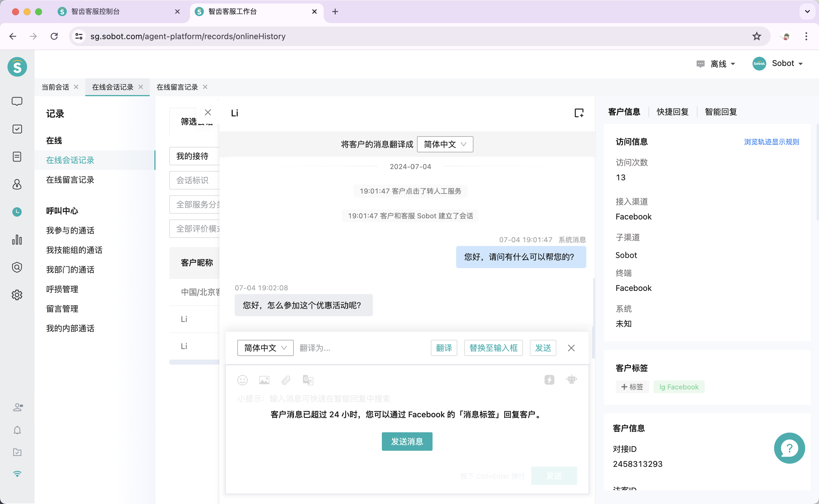The width and height of the screenshot is (819, 504).
Task: Close the translation bar with X
Action: [x=571, y=348]
